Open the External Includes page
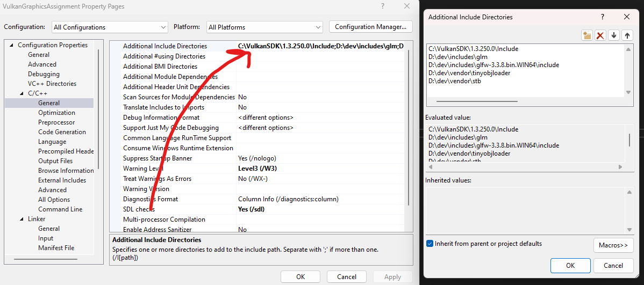This screenshot has height=285, width=644. click(x=62, y=180)
